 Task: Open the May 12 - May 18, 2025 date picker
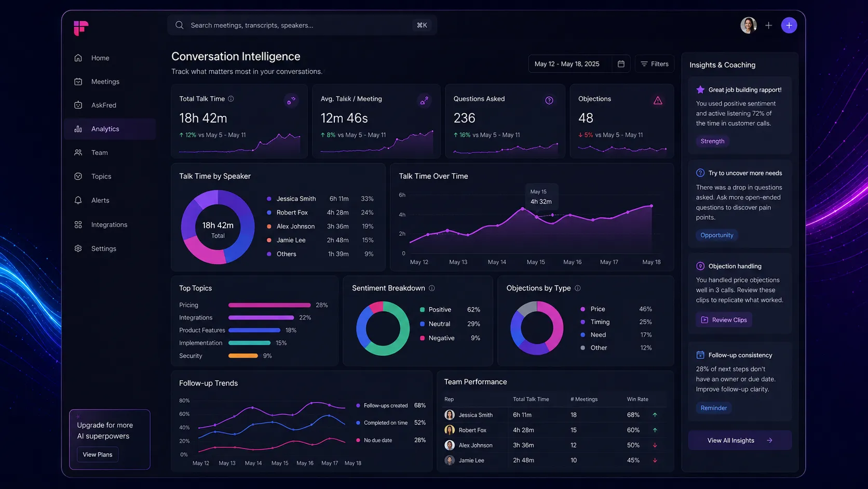579,64
